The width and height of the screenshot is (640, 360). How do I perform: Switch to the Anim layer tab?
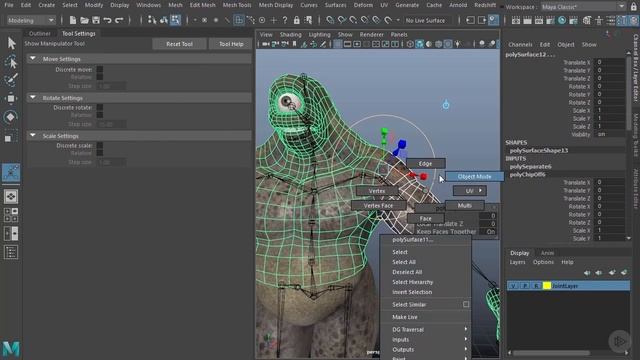(547, 253)
